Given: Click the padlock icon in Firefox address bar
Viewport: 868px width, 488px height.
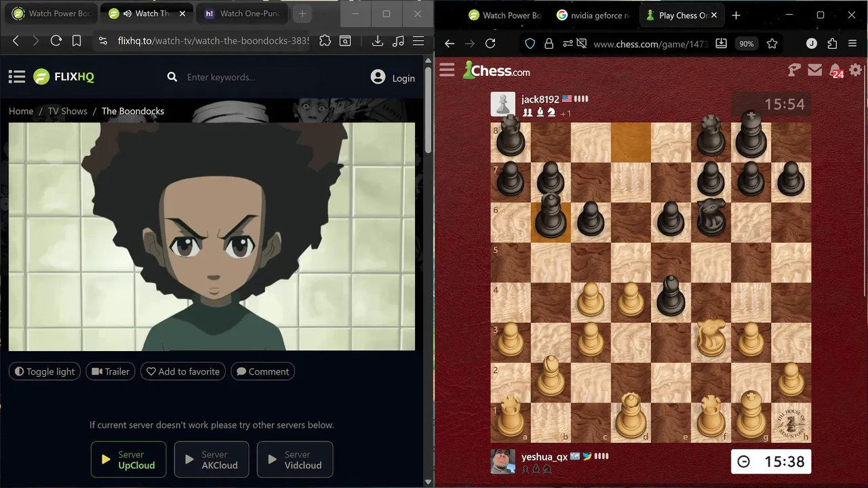Looking at the screenshot, I should [549, 43].
